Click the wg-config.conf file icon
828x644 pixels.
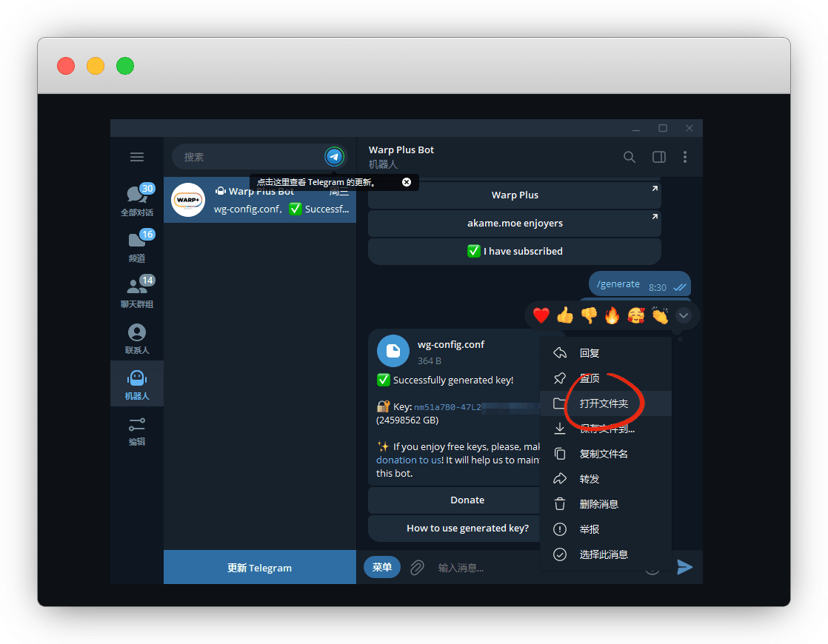coord(393,351)
